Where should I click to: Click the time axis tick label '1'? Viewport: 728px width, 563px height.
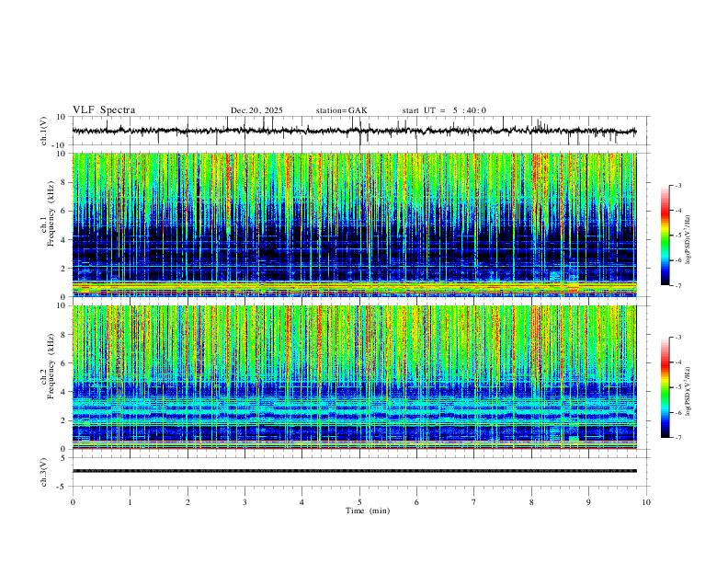tap(130, 502)
